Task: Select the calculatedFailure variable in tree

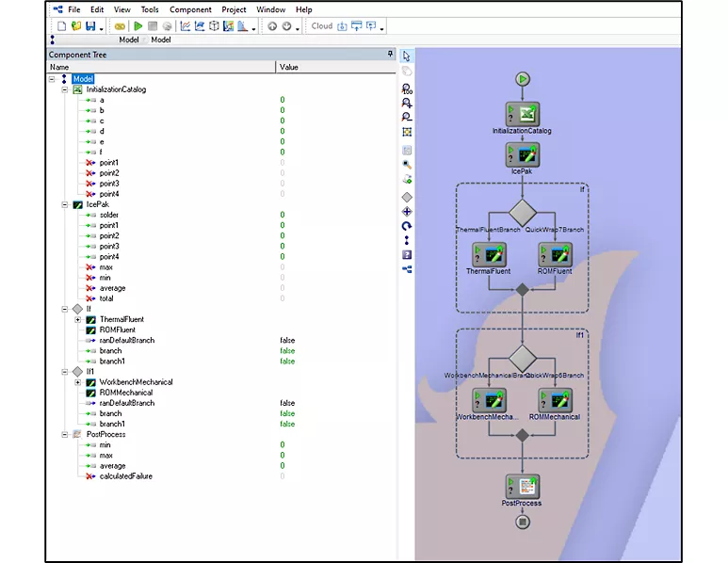Action: pyautogui.click(x=126, y=476)
